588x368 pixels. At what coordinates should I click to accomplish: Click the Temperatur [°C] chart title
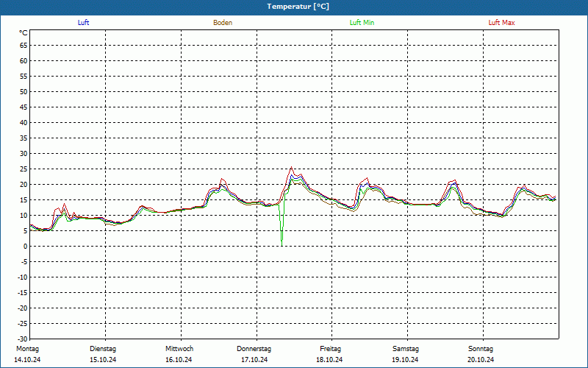click(x=298, y=7)
